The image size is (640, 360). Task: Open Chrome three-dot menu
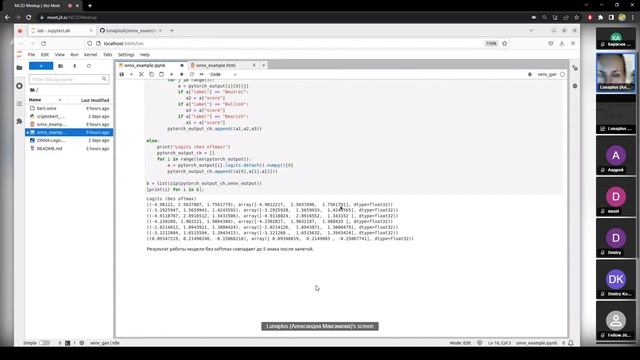[x=633, y=17]
